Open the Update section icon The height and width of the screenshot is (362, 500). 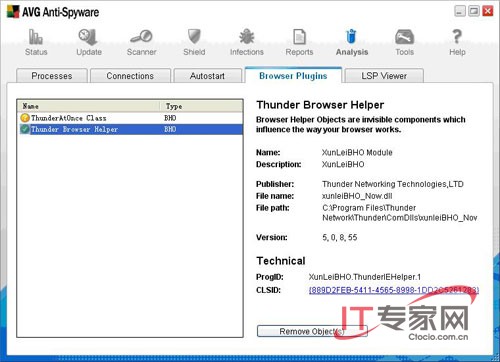[88, 37]
